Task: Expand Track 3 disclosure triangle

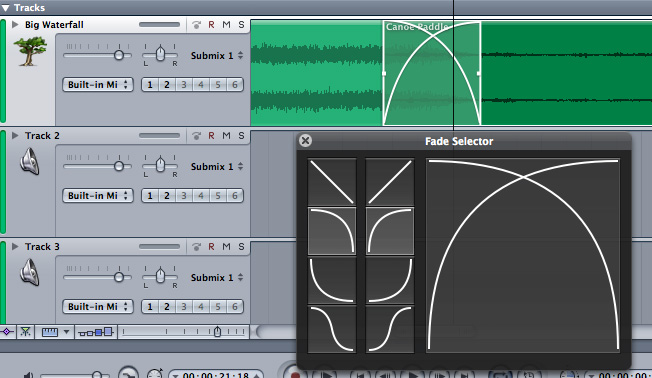Action: [15, 247]
